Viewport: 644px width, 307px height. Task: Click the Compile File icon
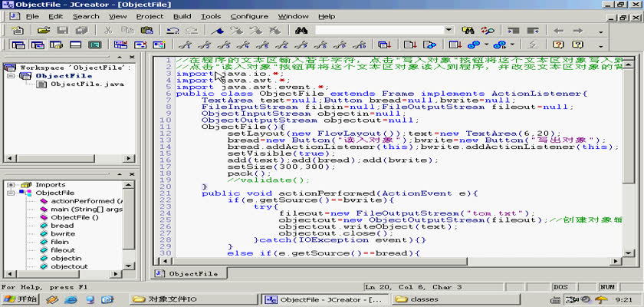tap(410, 45)
